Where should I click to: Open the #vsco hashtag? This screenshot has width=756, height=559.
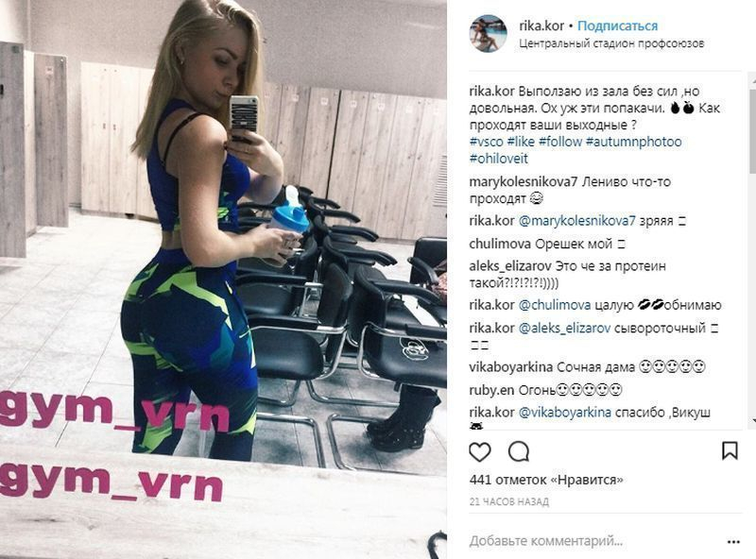486,142
